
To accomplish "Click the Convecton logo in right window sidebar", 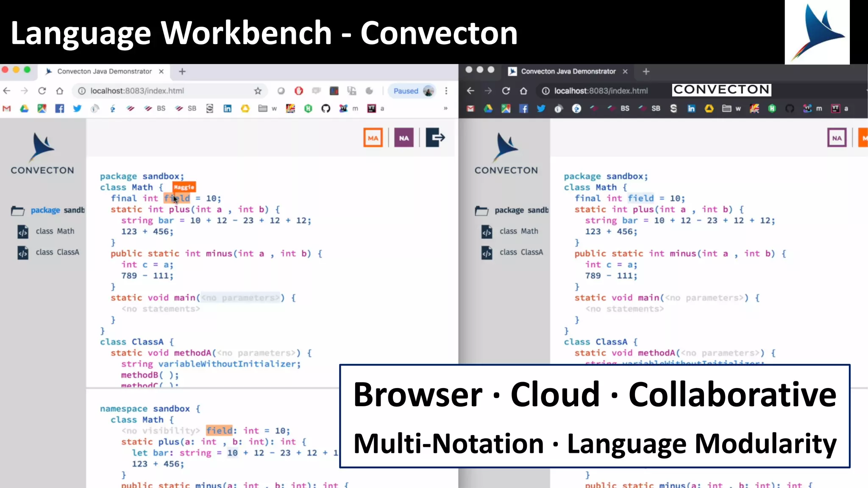I will (506, 153).
